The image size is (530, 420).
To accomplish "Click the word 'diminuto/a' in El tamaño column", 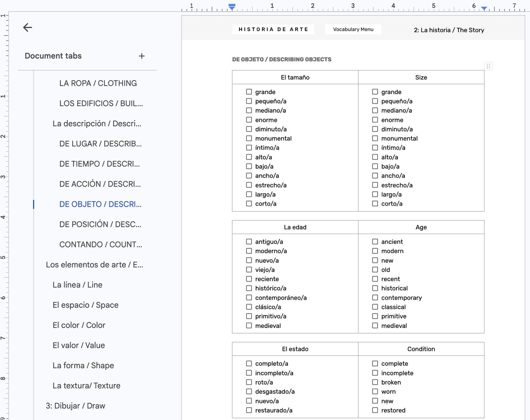I will [x=271, y=129].
